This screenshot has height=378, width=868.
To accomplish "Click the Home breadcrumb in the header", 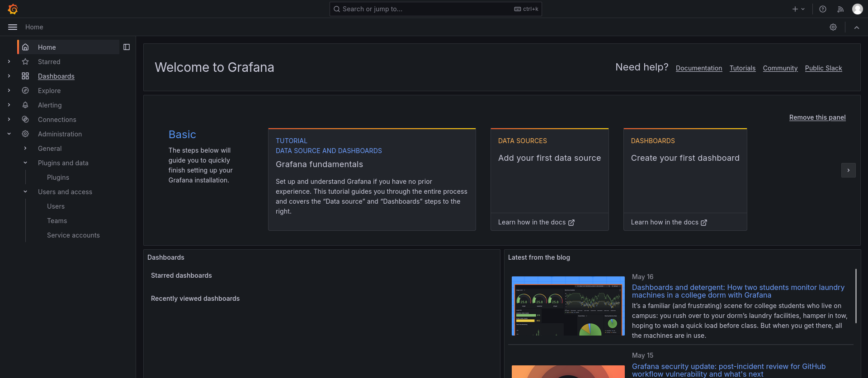I will point(34,27).
